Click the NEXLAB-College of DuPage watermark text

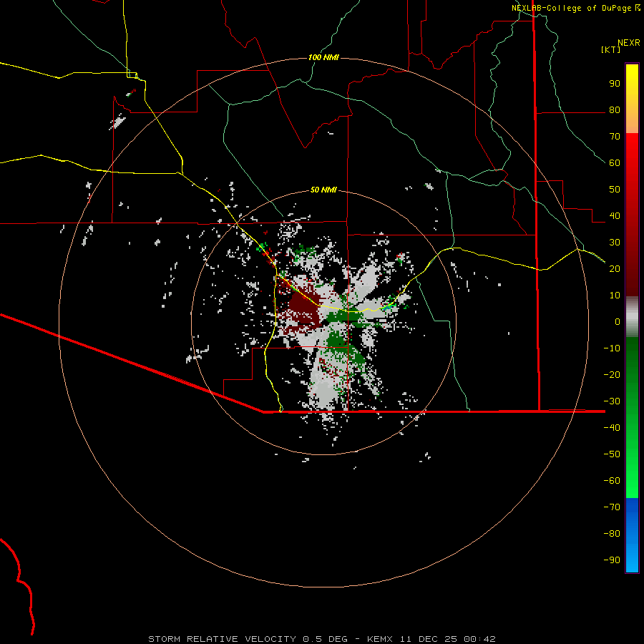[x=575, y=8]
